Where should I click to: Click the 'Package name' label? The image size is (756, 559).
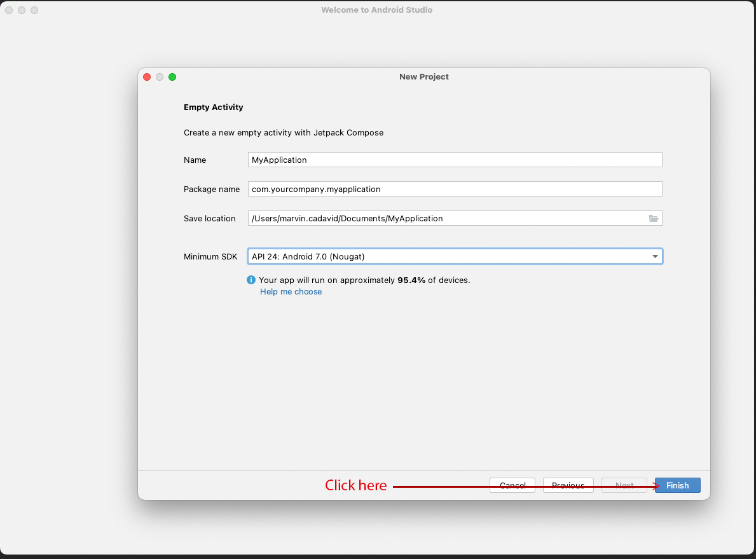tap(212, 189)
